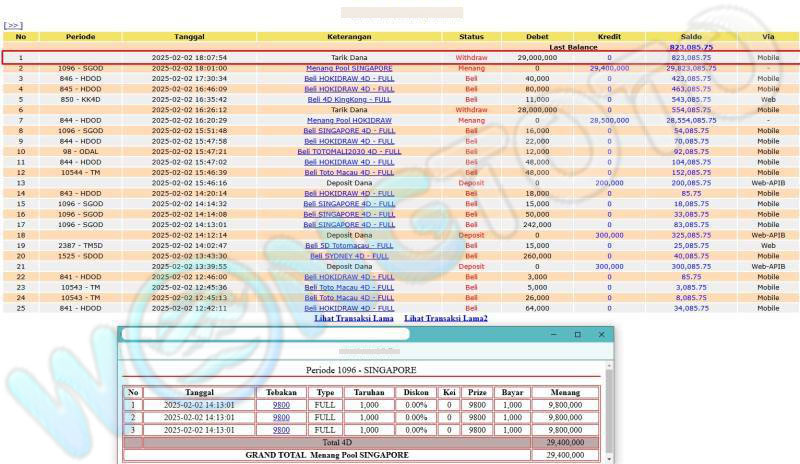This screenshot has height=464, width=800.
Task: Click Beli HOKIDRAW 4D - FULL in row 3
Action: click(x=349, y=78)
